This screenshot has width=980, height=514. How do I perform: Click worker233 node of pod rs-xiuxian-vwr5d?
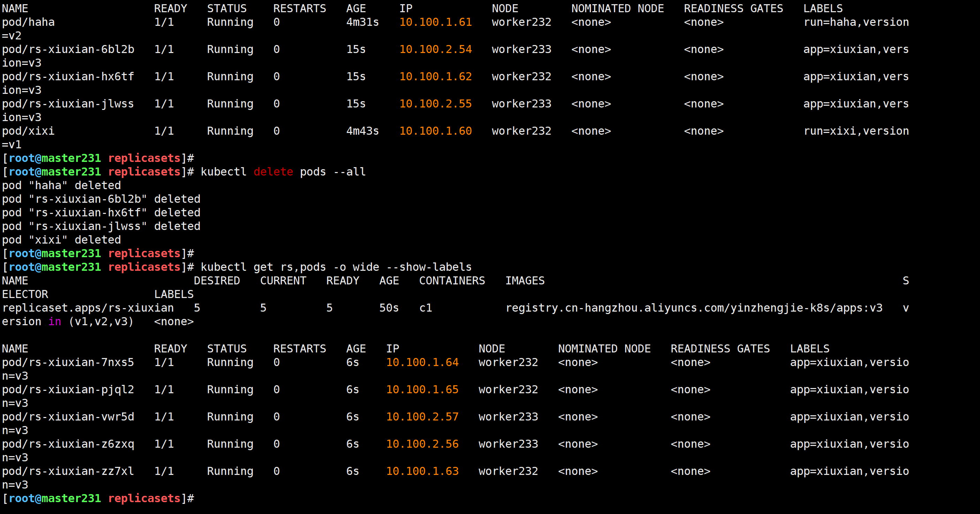(508, 417)
